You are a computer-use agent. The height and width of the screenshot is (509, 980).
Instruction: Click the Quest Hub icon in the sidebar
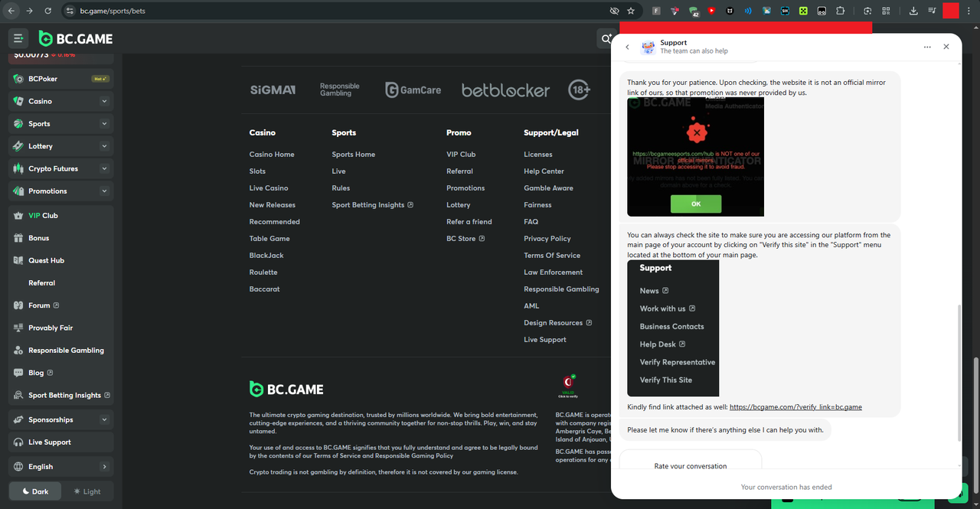(x=18, y=260)
